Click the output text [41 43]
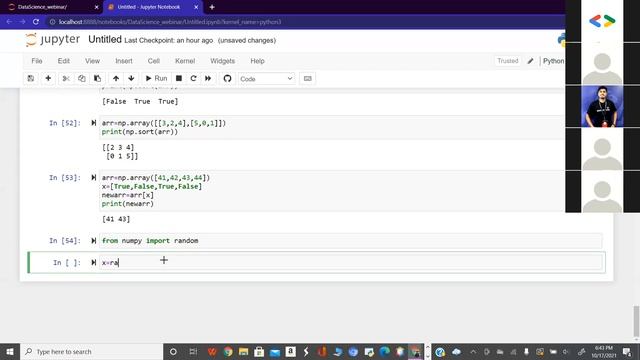The height and width of the screenshot is (360, 640). [x=116, y=219]
